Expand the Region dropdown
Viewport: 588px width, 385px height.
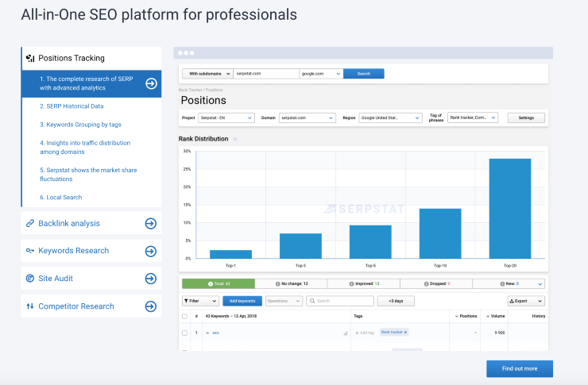click(390, 117)
